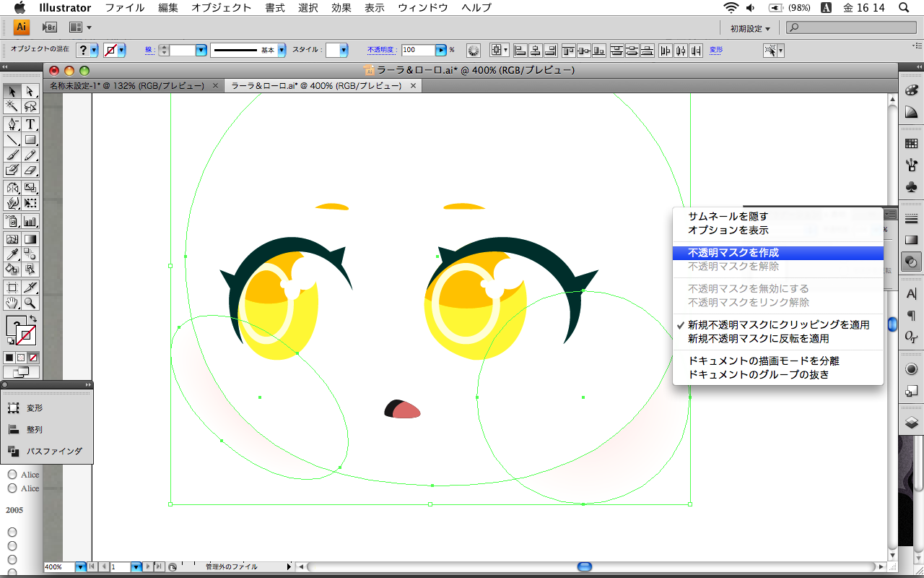Open the fill color dropdown in control bar

pos(95,50)
